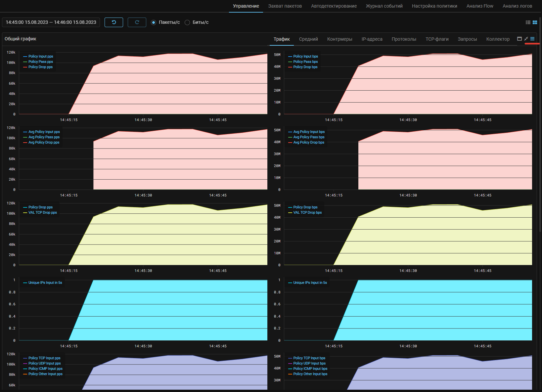Switch to TCP-флаги chart tab

437,39
